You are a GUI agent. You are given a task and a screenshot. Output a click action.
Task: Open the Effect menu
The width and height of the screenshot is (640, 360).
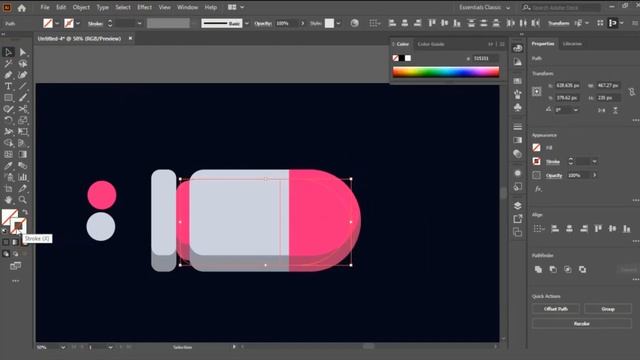tap(144, 7)
